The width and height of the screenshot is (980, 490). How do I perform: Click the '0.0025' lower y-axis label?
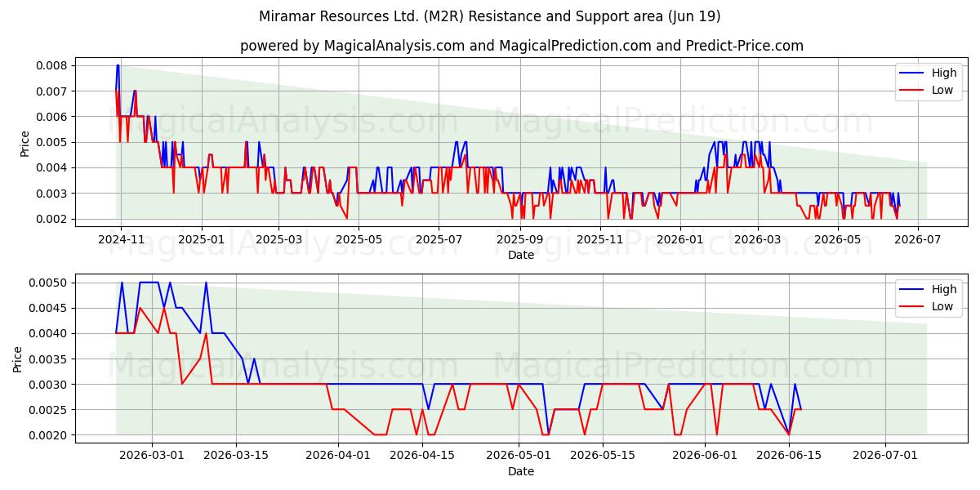49,410
